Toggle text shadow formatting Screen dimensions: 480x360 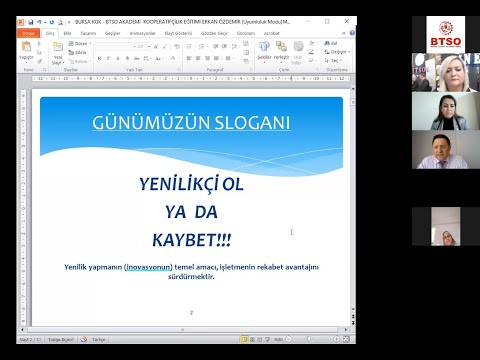tap(127, 58)
